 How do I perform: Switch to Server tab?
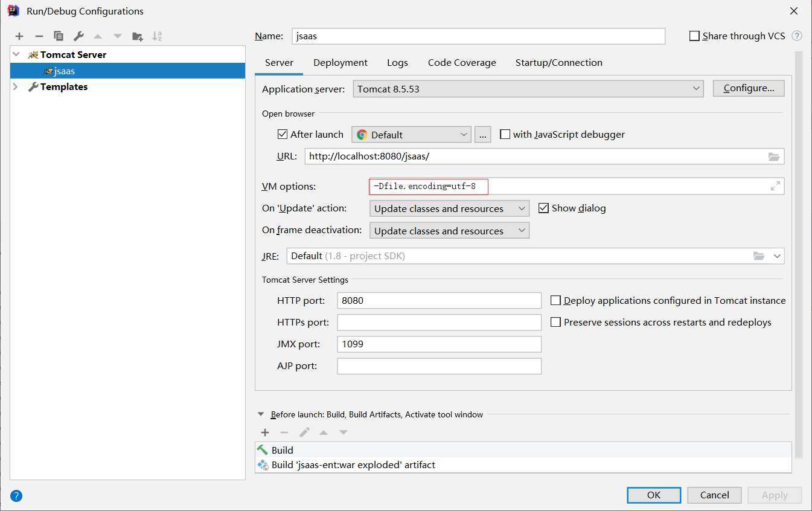(x=279, y=62)
